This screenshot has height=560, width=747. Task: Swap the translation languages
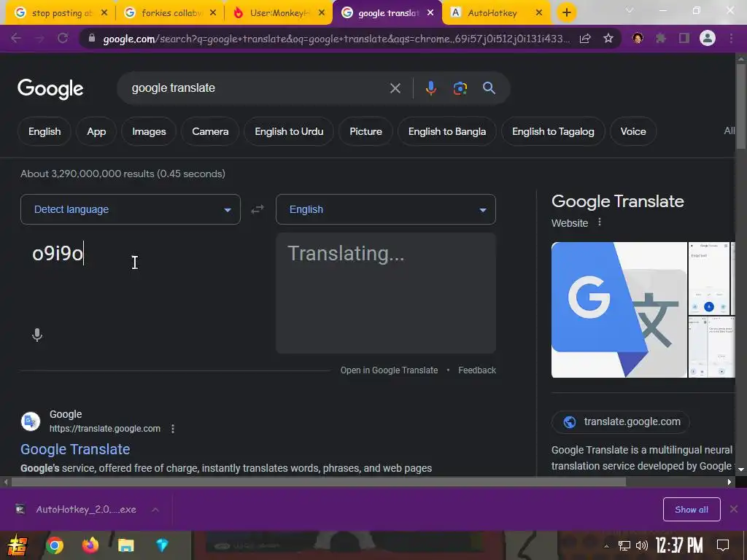tap(258, 209)
